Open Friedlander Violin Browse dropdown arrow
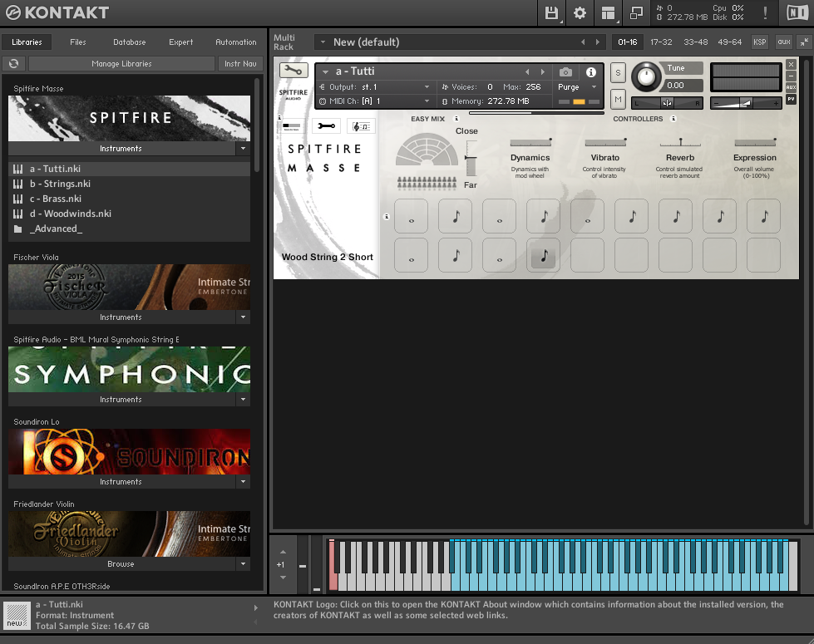Viewport: 814px width, 644px height. click(243, 564)
